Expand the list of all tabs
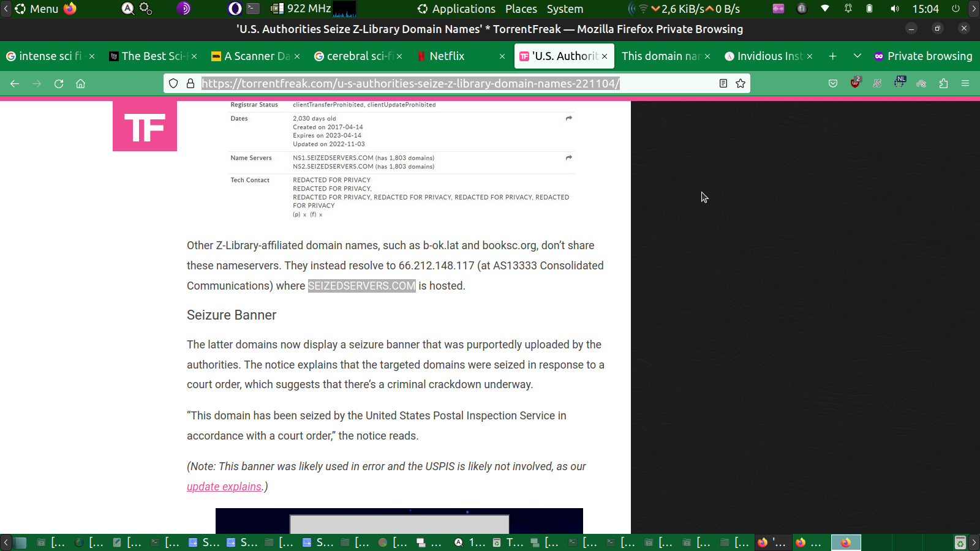 tap(857, 56)
